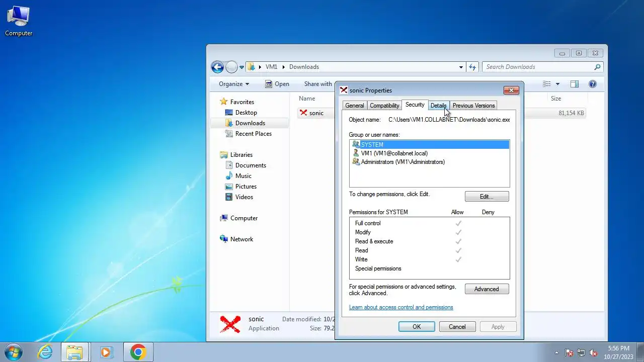Screen dimensions: 644x362
Task: Confirm with the OK button
Action: (x=417, y=327)
